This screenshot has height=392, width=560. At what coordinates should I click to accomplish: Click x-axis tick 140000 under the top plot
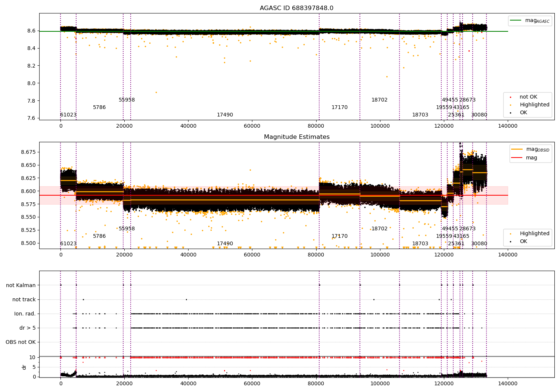point(508,126)
